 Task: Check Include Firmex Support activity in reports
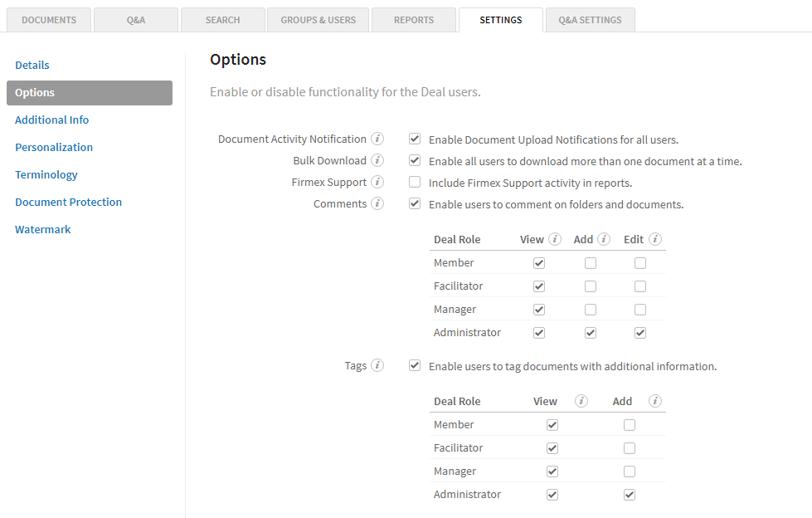pos(414,182)
